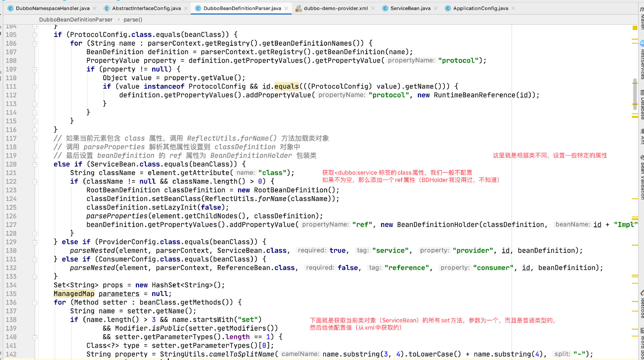Click the "reference" string on line 132
The image size is (644, 360).
pyautogui.click(x=407, y=268)
